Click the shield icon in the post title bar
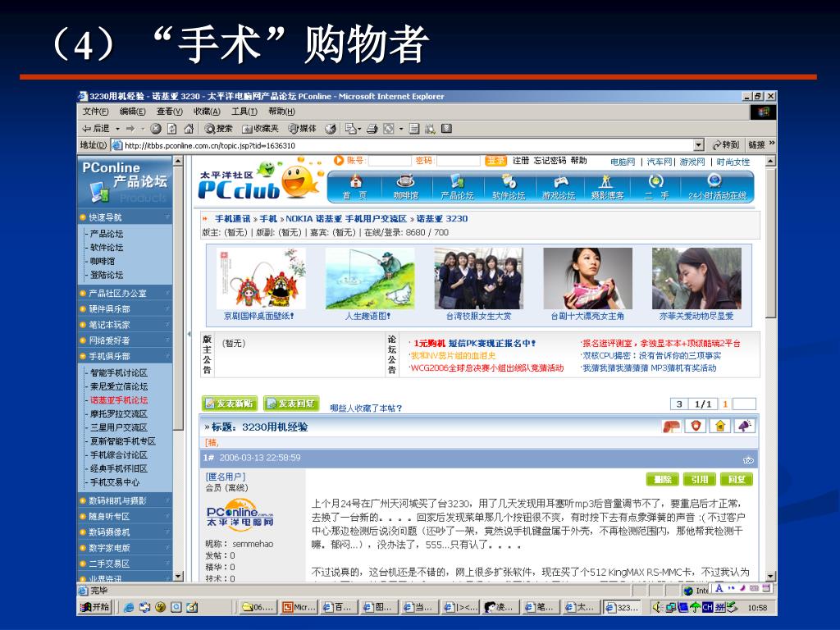The width and height of the screenshot is (840, 630). 696,426
